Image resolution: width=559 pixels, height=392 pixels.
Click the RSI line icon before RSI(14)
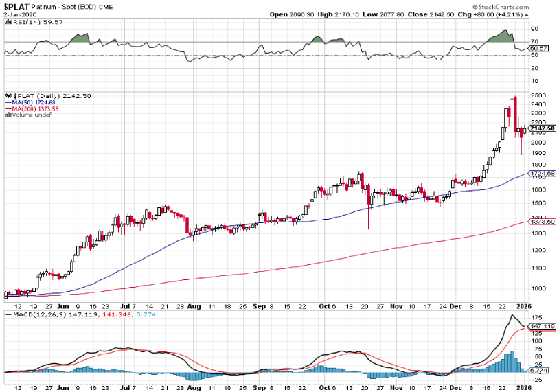click(x=6, y=22)
